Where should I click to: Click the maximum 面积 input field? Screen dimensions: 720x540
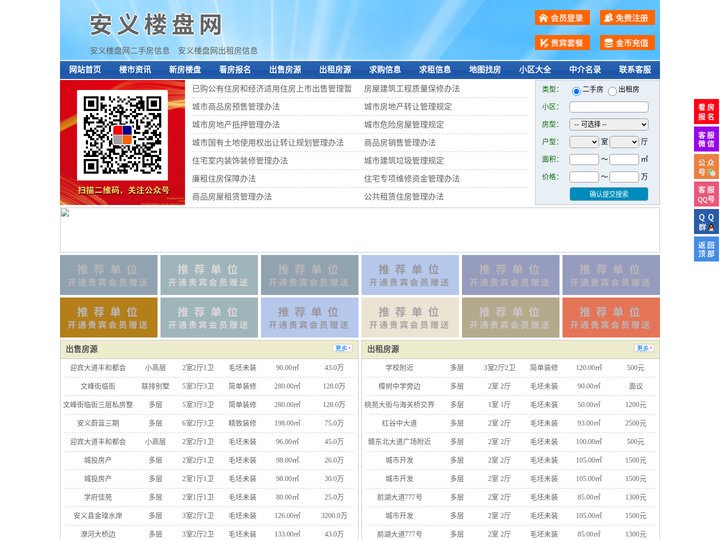(x=624, y=159)
